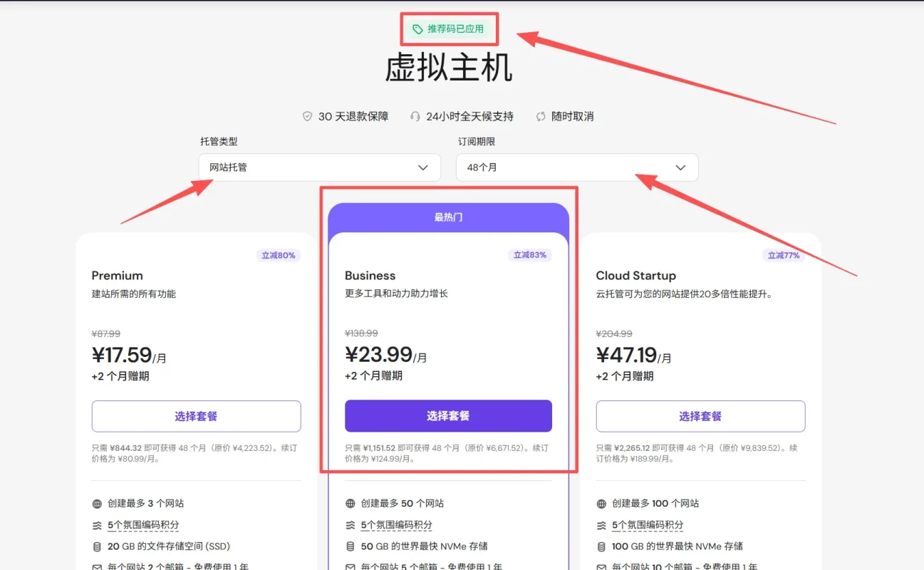
Task: Click the 只需 ¥2,265.12 billing note
Action: click(x=697, y=453)
